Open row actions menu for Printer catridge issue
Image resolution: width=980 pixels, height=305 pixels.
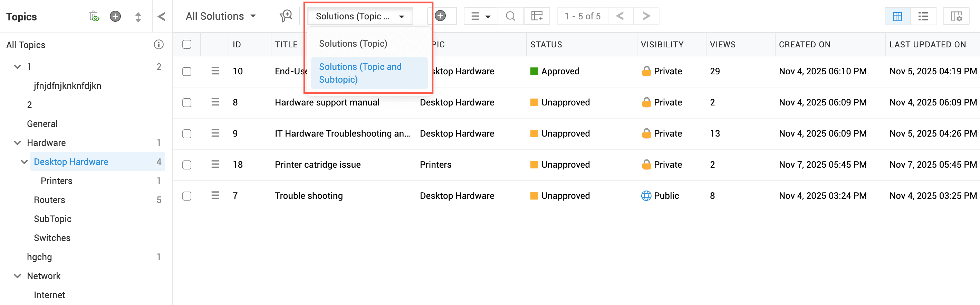(215, 164)
